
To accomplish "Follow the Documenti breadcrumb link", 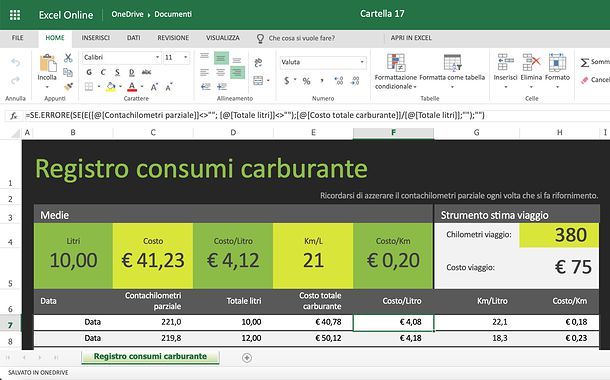I will (x=173, y=14).
